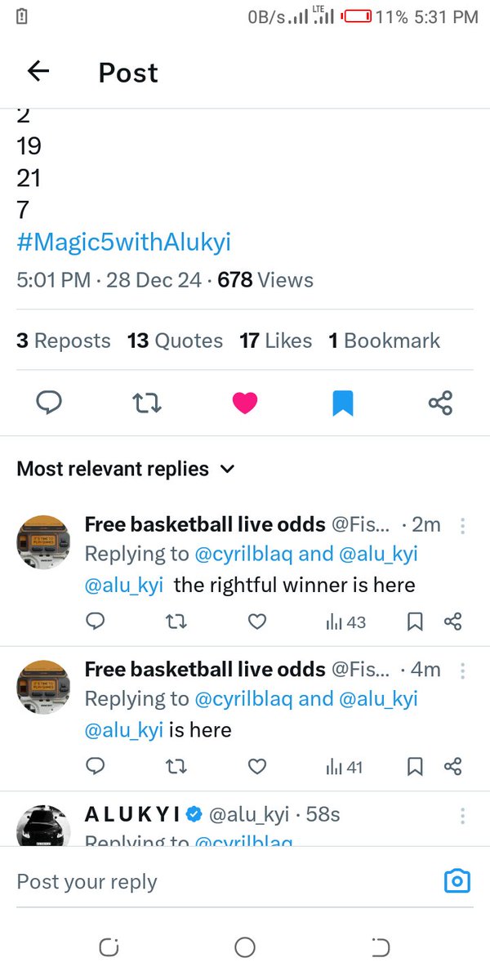The width and height of the screenshot is (490, 980).
Task: Open options menu on ALUKYI reply
Action: tap(463, 815)
